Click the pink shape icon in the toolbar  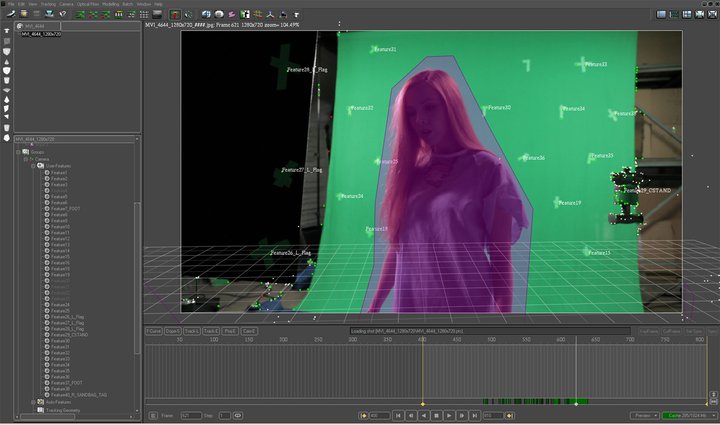coord(232,15)
